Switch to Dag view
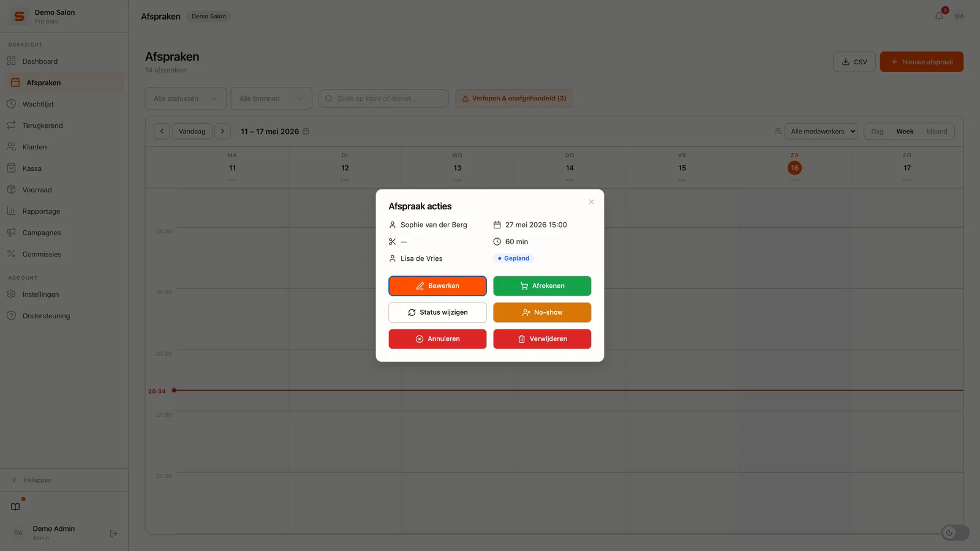Viewport: 980px width, 551px height. coord(877,131)
